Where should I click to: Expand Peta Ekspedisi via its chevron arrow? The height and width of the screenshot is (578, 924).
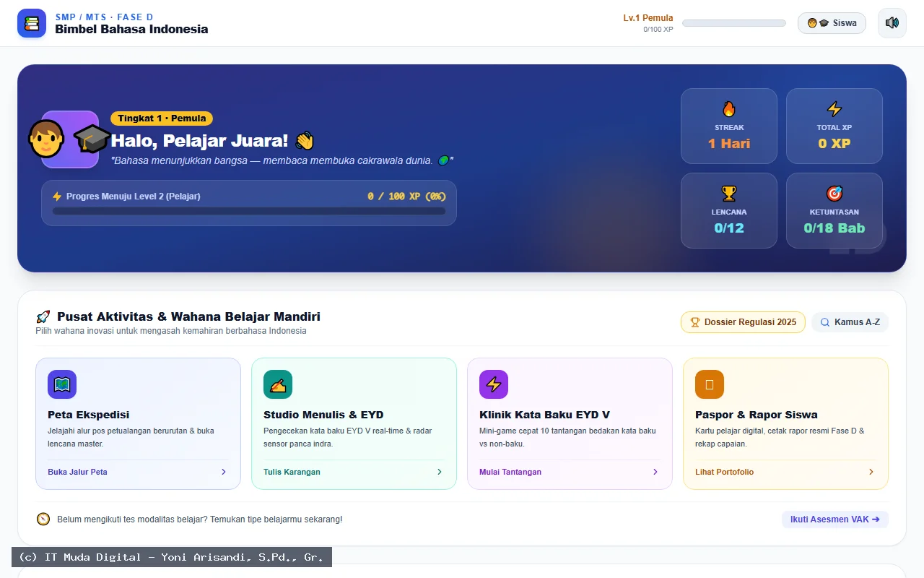224,472
